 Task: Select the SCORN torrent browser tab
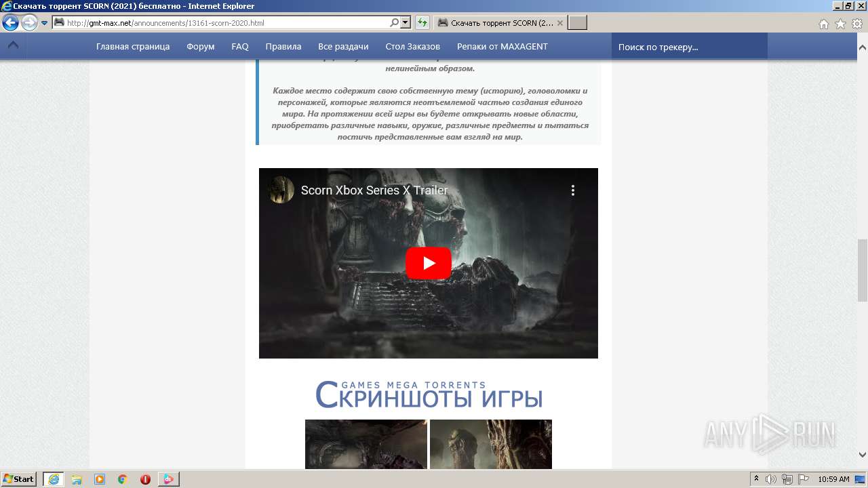pos(500,23)
